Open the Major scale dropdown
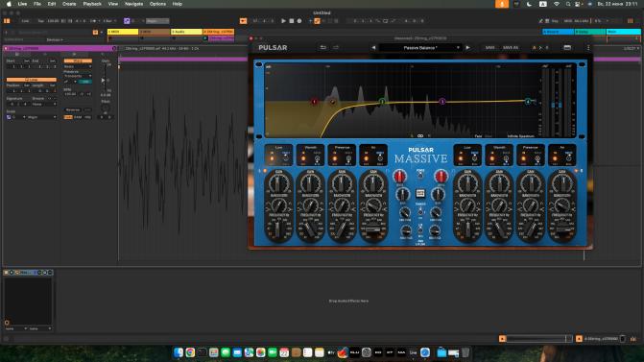The height and width of the screenshot is (362, 644). (41, 117)
